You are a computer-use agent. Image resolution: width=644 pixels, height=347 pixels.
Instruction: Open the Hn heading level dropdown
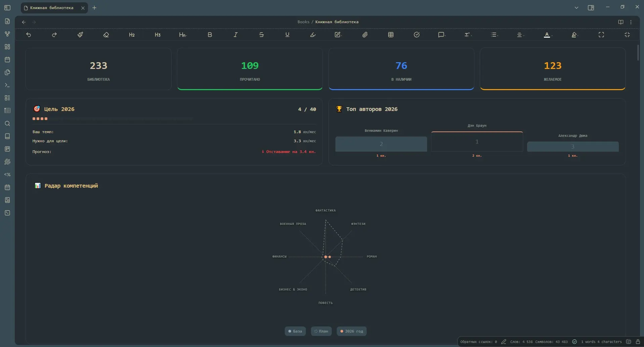click(x=183, y=35)
